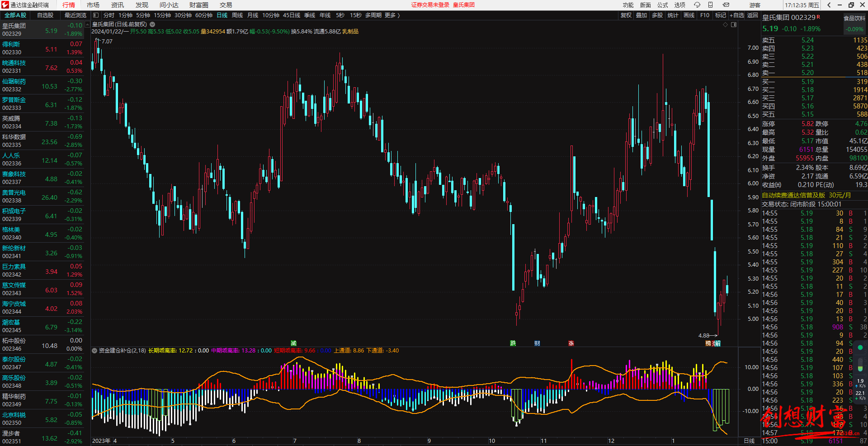The image size is (868, 446).
Task: Open the 选项 menu
Action: click(680, 5)
